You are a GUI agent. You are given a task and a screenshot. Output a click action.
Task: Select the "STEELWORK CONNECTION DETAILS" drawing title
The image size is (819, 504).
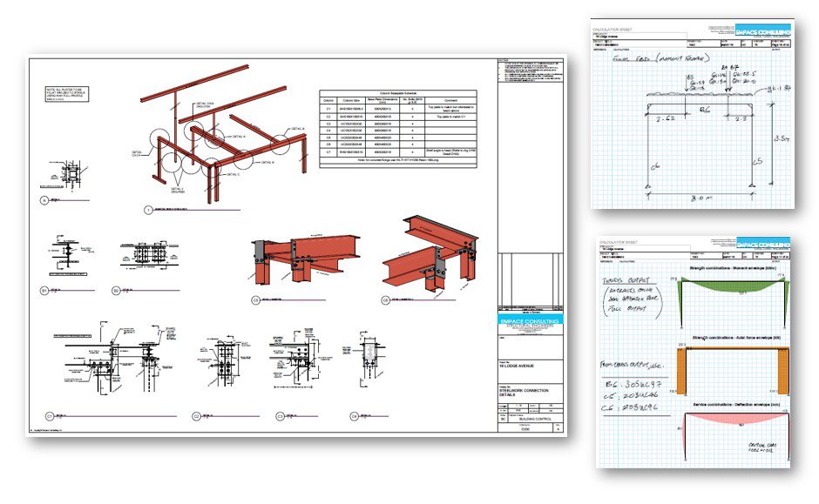(524, 393)
